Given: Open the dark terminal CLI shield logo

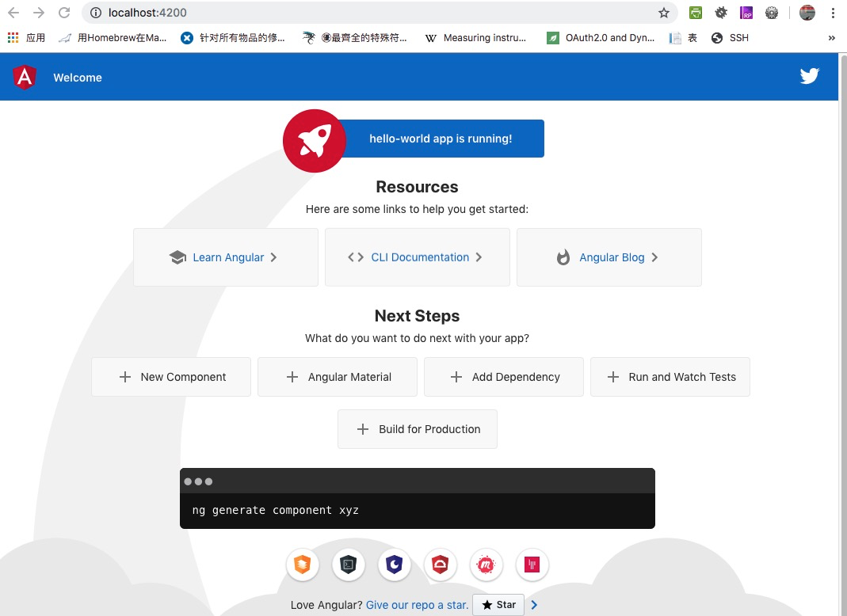Looking at the screenshot, I should click(x=349, y=565).
